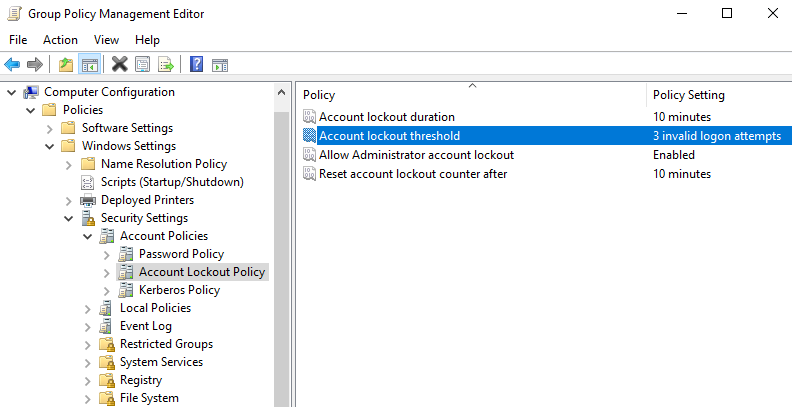Screen dimensions: 792x407
Task: Click the tree scrollbar up arrow
Action: click(x=282, y=92)
